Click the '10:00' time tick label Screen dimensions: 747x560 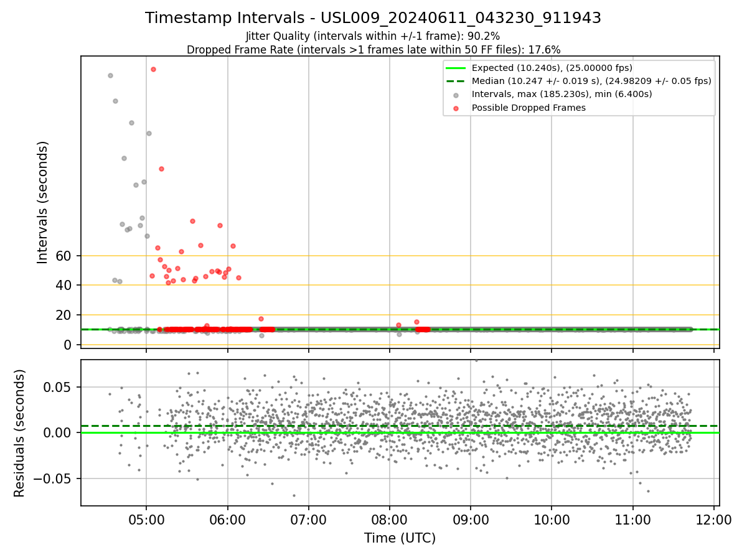(552, 520)
